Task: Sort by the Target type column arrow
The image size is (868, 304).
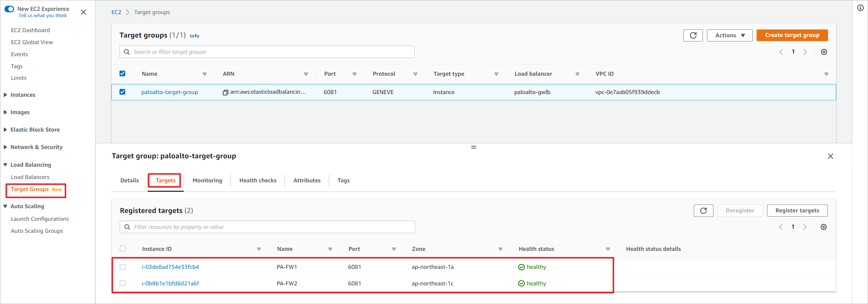Action: point(496,74)
